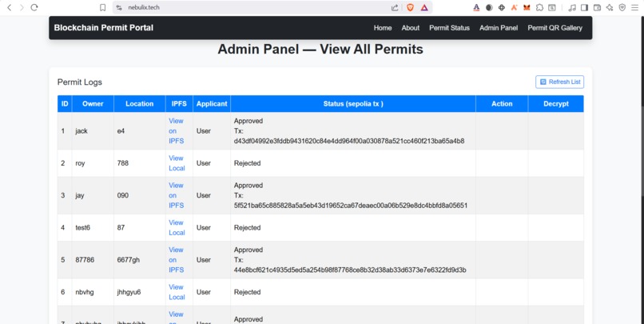This screenshot has height=324, width=644.
Task: Click the Blockchain Permit Portal brand title
Action: tap(104, 27)
